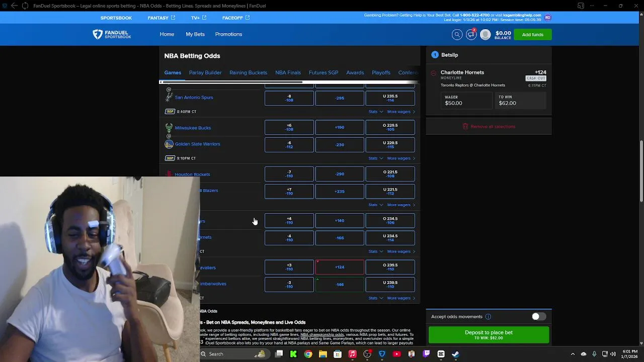The image size is (644, 362).
Task: Open Steam from the taskbar
Action: [455, 354]
